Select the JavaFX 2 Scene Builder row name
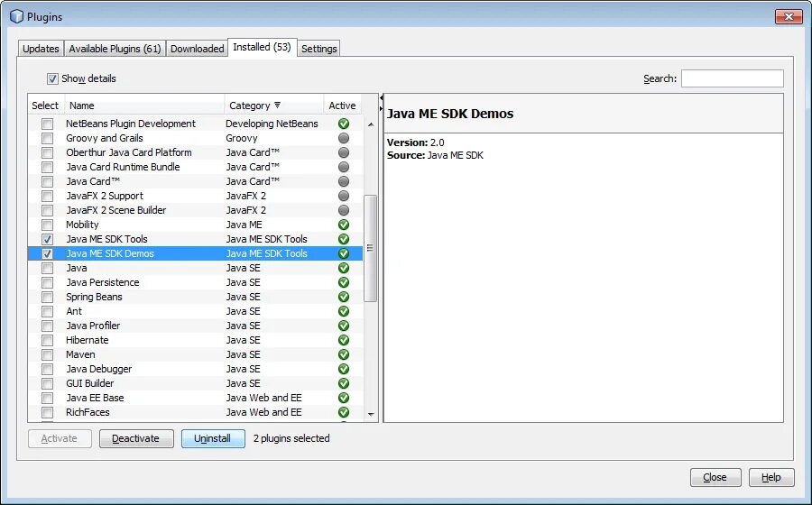Viewport: 812px width, 505px height. click(x=116, y=211)
